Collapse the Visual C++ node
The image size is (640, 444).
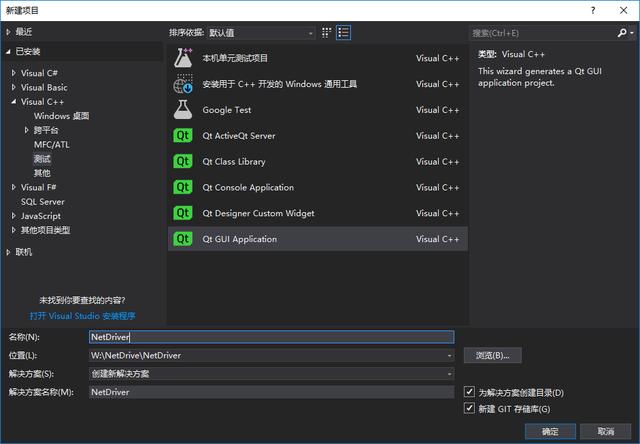coord(13,102)
